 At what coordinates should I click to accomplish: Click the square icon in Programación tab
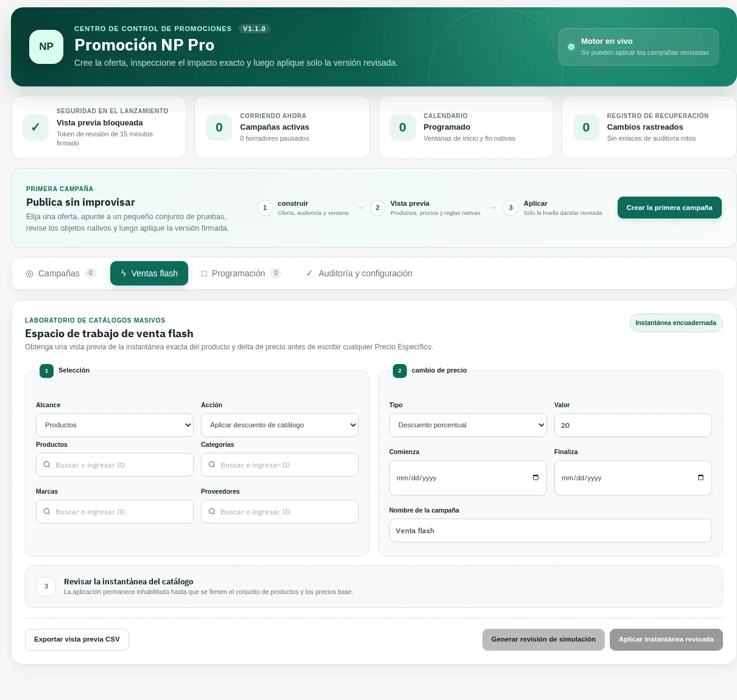coord(204,274)
